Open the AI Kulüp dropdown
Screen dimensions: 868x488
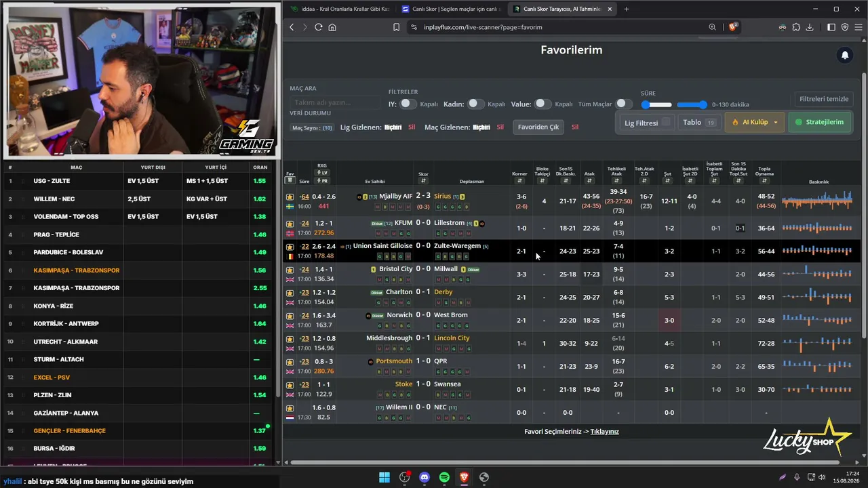[x=755, y=123]
